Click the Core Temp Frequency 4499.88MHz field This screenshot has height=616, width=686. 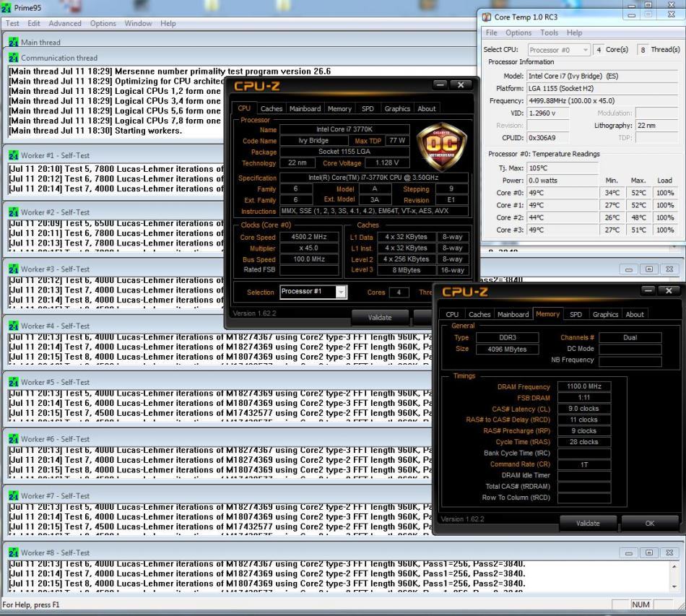point(602,100)
